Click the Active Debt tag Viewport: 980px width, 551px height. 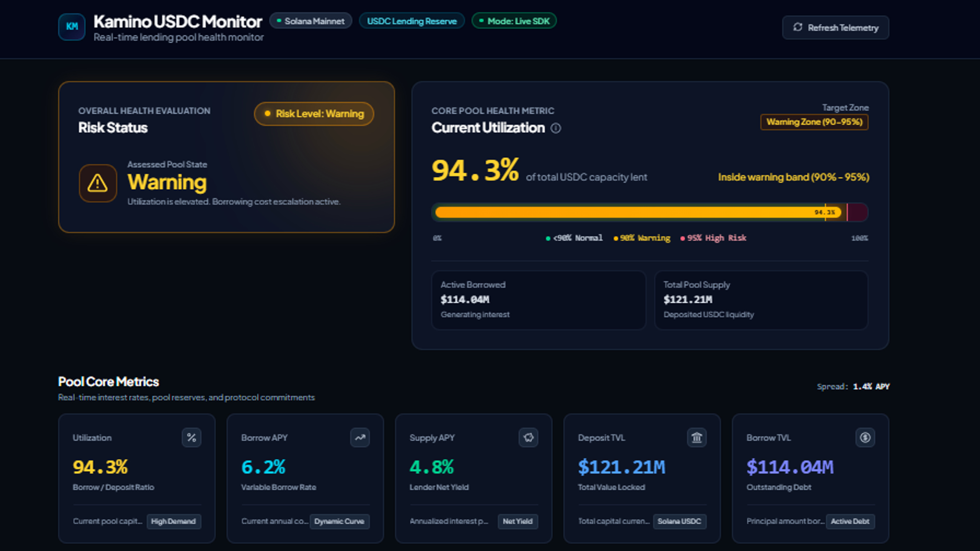point(850,521)
